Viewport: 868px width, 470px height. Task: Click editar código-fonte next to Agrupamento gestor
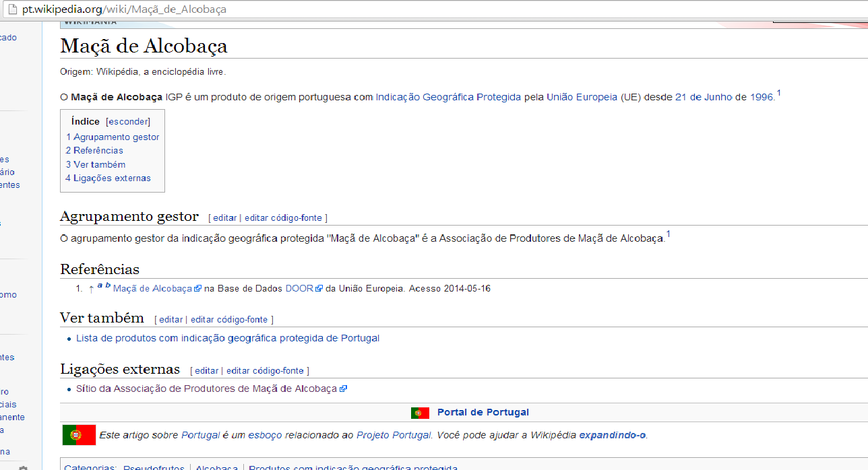pos(283,217)
